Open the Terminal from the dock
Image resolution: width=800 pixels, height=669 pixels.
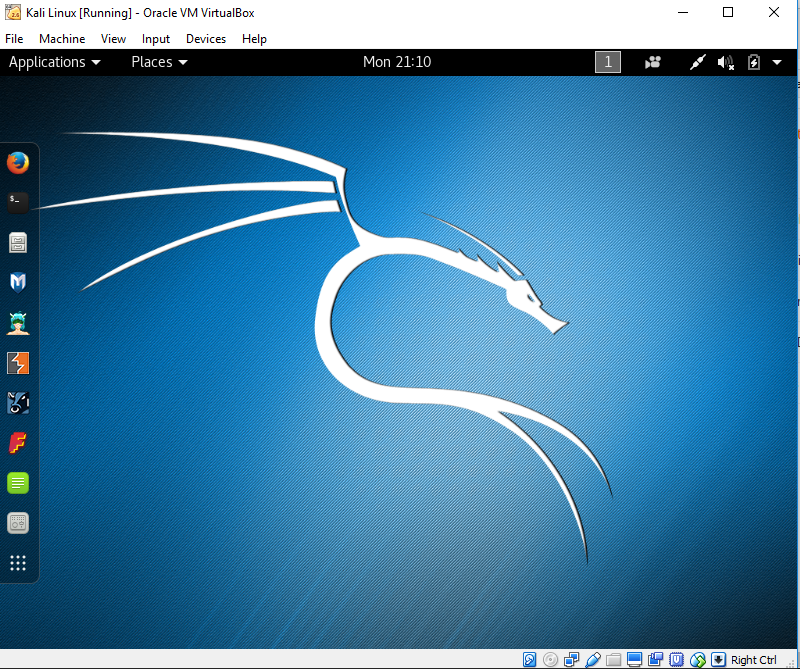click(x=18, y=203)
